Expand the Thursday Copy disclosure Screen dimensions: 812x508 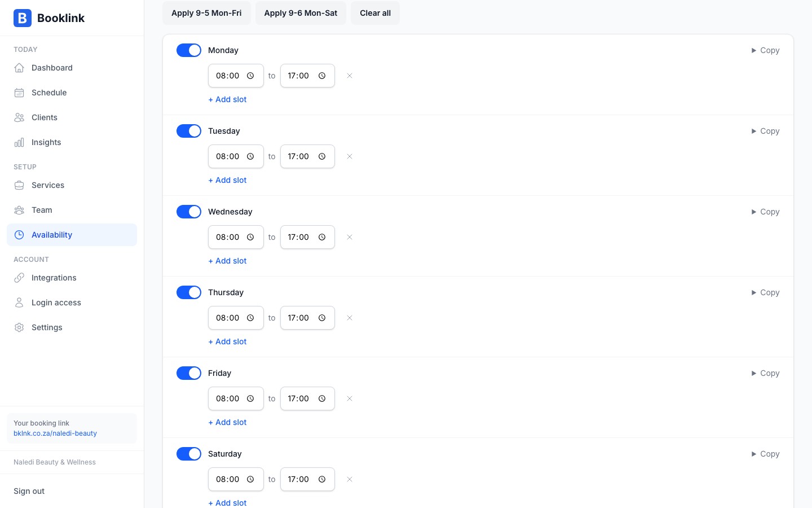[x=765, y=292]
